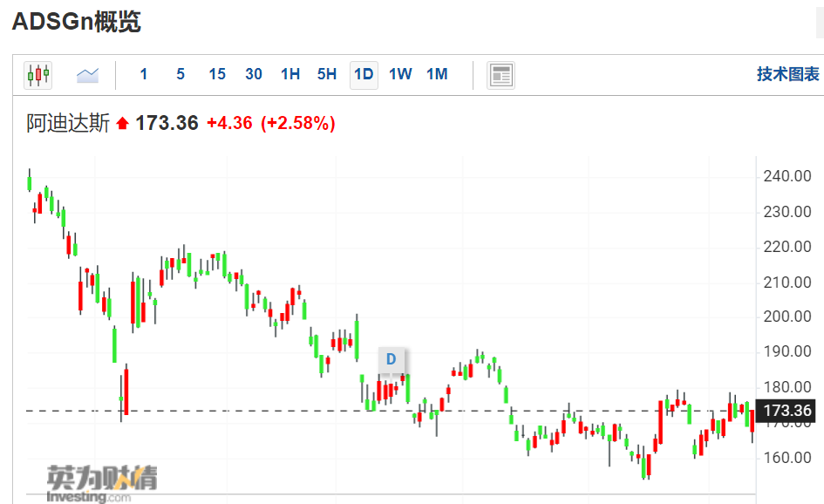This screenshot has height=504, width=824.
Task: Change chart to 1W weekly interval
Action: click(x=400, y=74)
